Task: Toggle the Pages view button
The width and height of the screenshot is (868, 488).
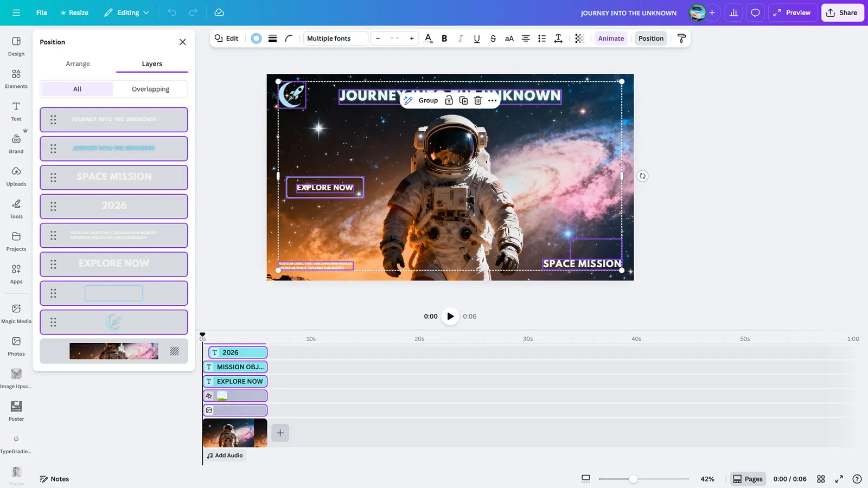Action: coord(748,479)
